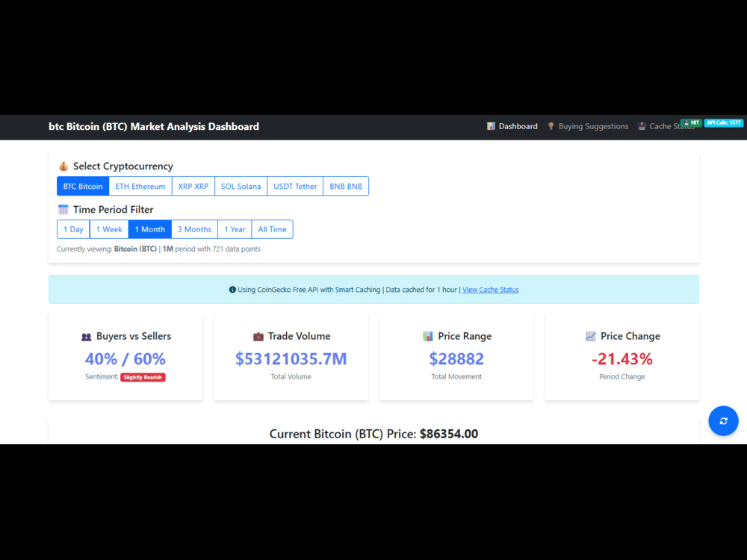747x560 pixels.
Task: Click the Total Movement label
Action: pos(456,376)
